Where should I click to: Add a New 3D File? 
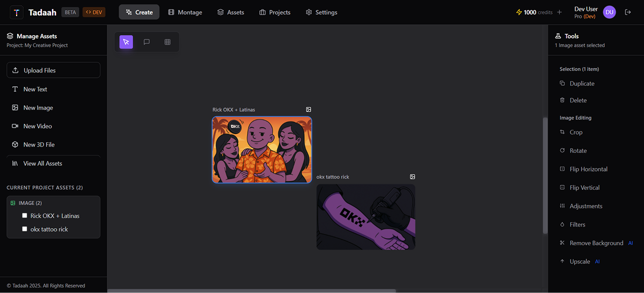(x=54, y=145)
